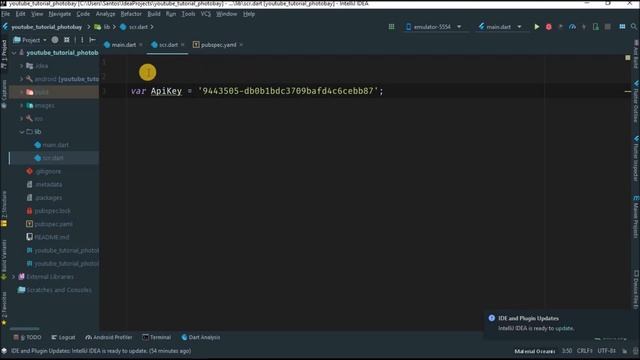640x360 pixels.
Task: Open the Flutter Inspector side panel
Action: (636, 158)
